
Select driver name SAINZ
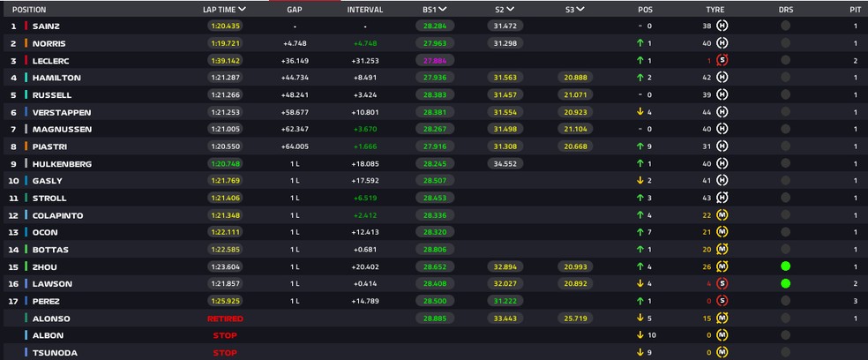46,26
